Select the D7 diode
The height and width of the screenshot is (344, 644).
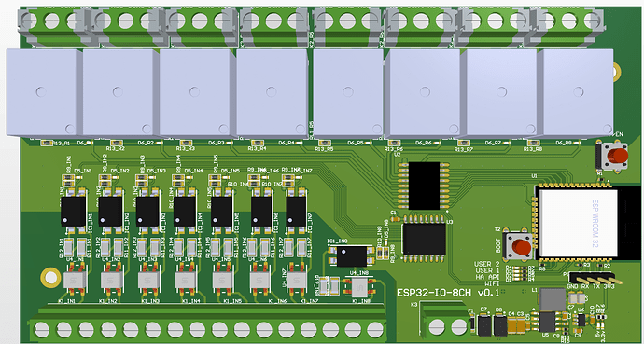coord(484,325)
